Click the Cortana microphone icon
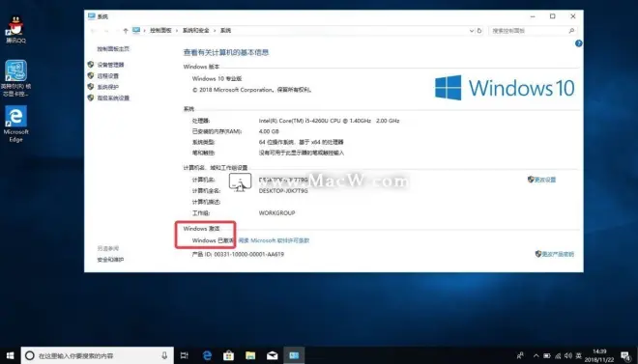 point(164,355)
